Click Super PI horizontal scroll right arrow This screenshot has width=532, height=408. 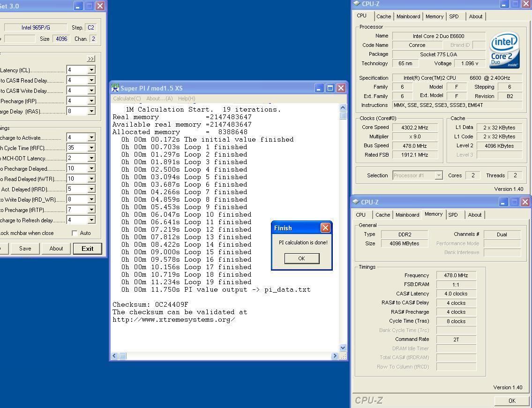click(x=335, y=356)
